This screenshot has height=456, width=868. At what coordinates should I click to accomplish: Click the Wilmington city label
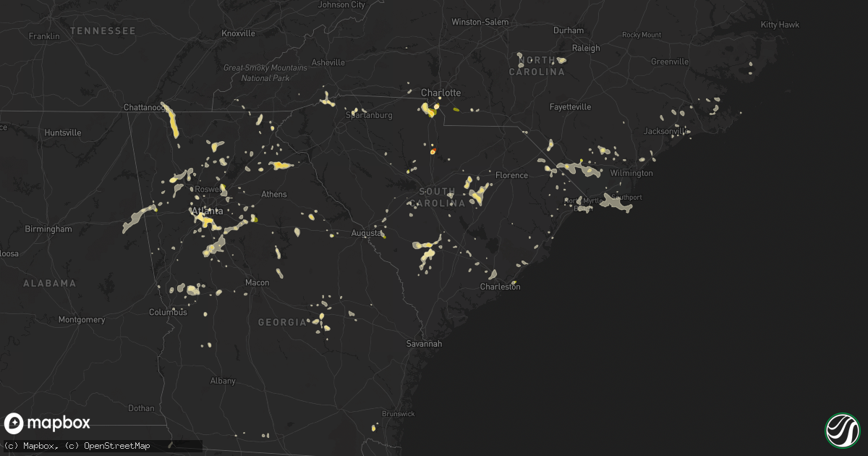(x=631, y=173)
